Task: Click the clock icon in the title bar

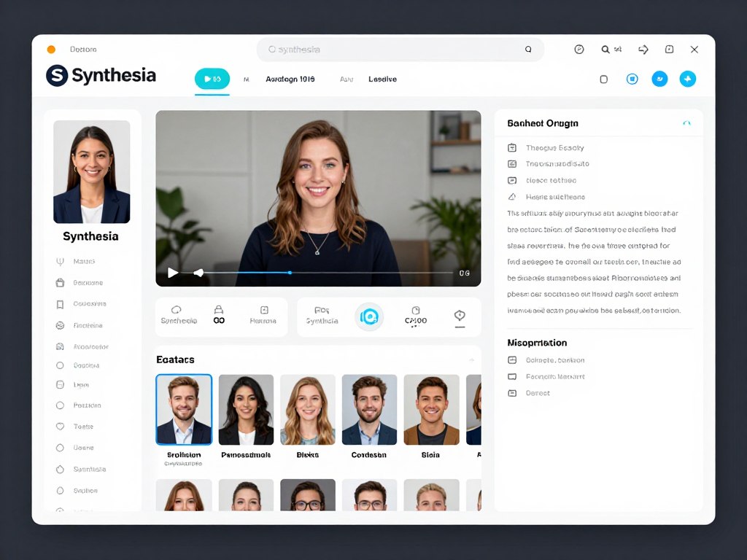Action: 579,50
